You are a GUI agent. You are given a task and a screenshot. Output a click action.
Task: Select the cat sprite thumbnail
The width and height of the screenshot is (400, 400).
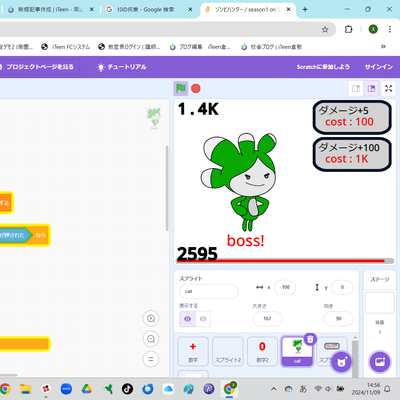point(297,352)
